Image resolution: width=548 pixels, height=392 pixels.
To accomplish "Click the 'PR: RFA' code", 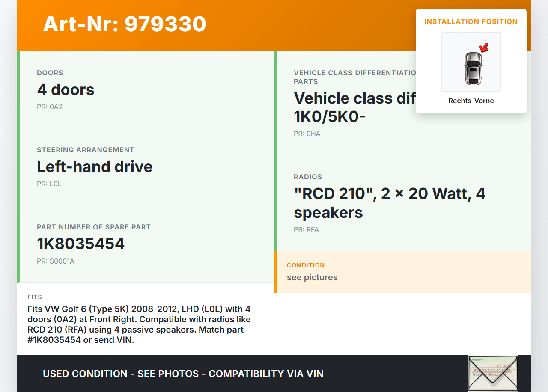I will 306,229.
